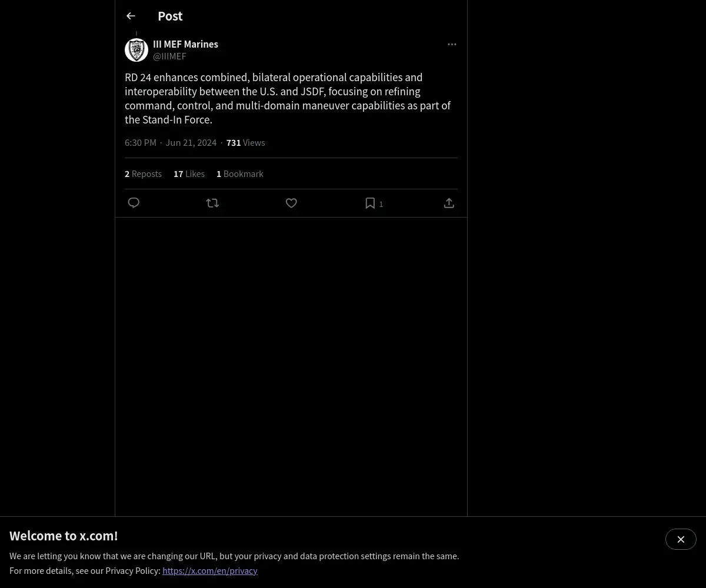Open the 731 Views analytics
Viewport: 706px width, 588px height.
click(245, 142)
